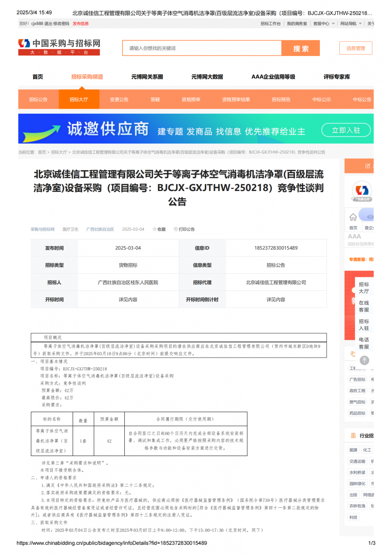Click the 药品招标 keyword tag

[x=357, y=413]
